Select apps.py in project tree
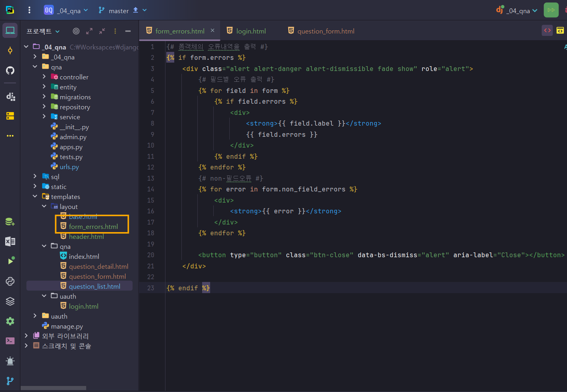Image resolution: width=567 pixels, height=392 pixels. [71, 147]
